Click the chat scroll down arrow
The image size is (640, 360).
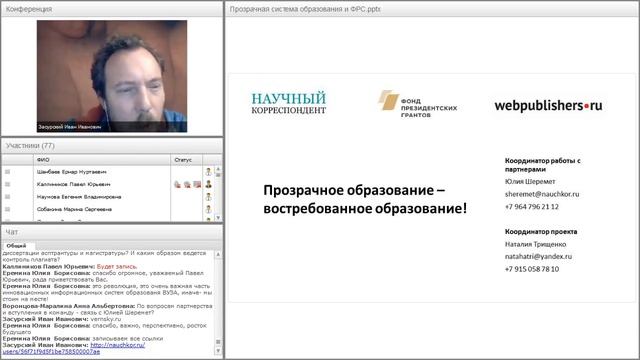point(218,351)
